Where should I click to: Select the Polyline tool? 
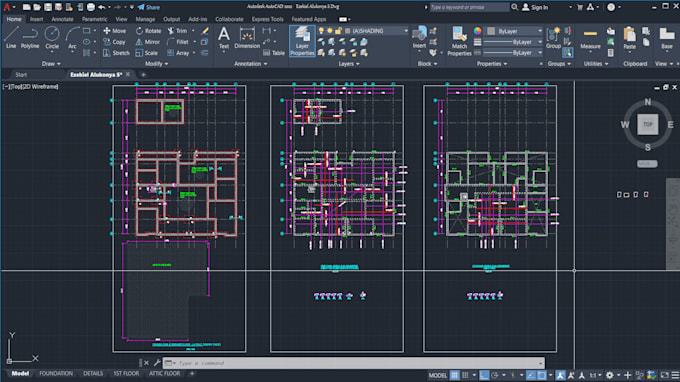pos(30,37)
